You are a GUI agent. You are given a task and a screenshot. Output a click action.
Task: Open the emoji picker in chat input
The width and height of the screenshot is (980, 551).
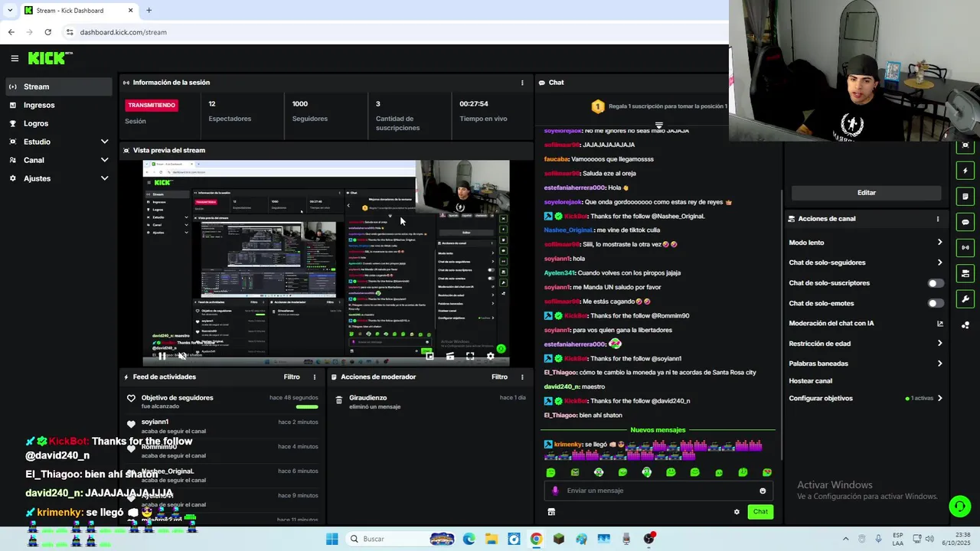[763, 491]
